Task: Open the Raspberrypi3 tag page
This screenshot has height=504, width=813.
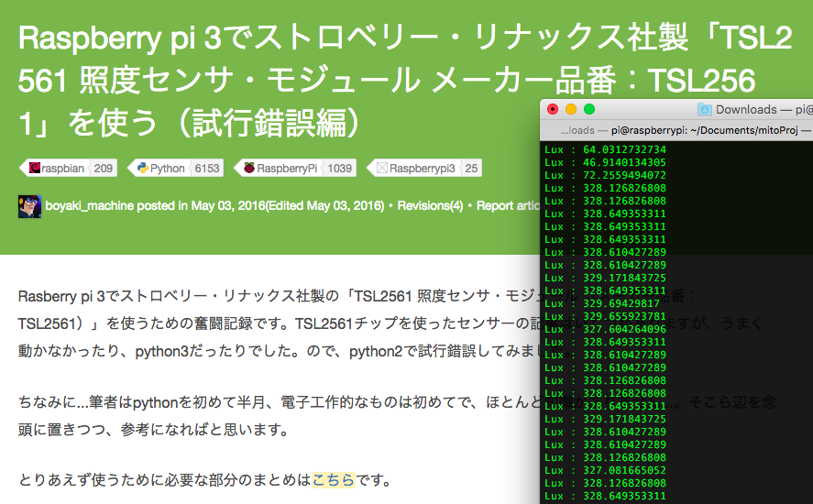Action: pos(422,168)
